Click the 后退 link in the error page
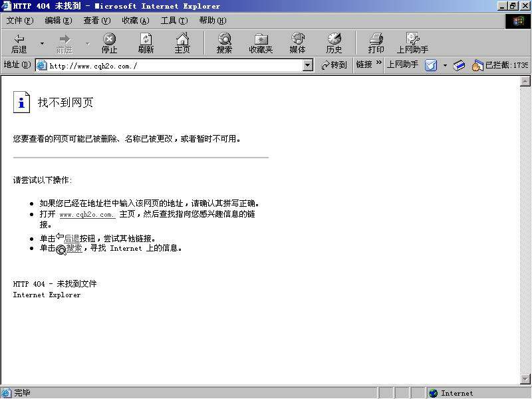This screenshot has height=399, width=532. [x=71, y=239]
